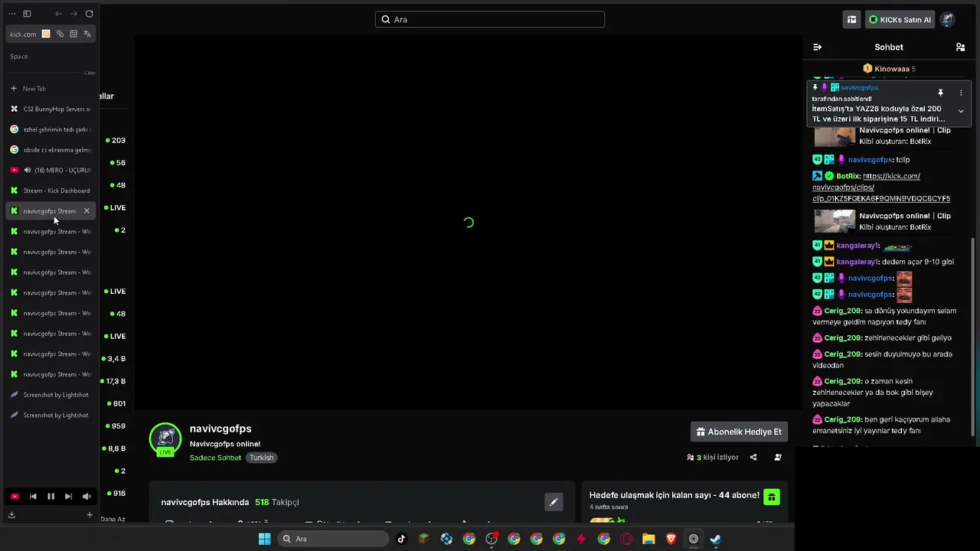Open the Windows Start menu

coord(264,539)
